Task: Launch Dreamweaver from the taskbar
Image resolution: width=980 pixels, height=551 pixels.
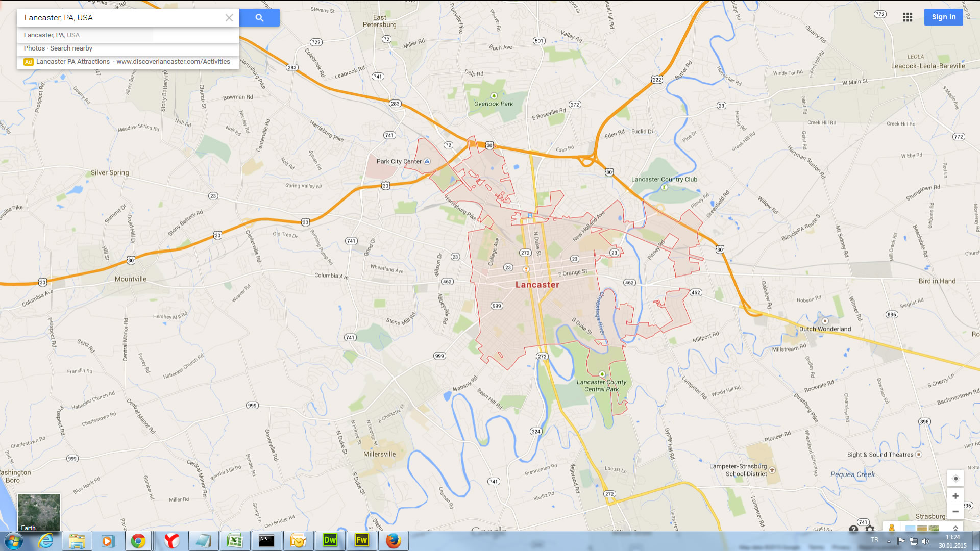Action: click(x=330, y=541)
